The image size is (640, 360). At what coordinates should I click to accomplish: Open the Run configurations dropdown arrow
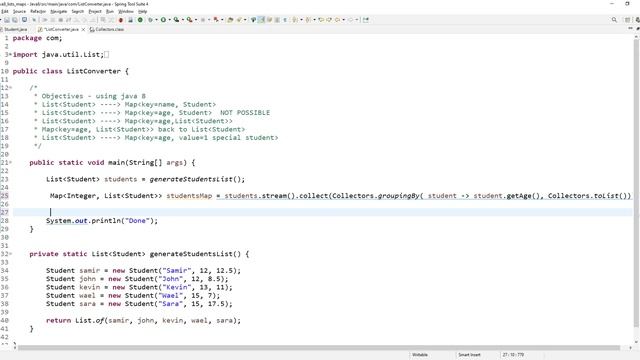pyautogui.click(x=169, y=20)
